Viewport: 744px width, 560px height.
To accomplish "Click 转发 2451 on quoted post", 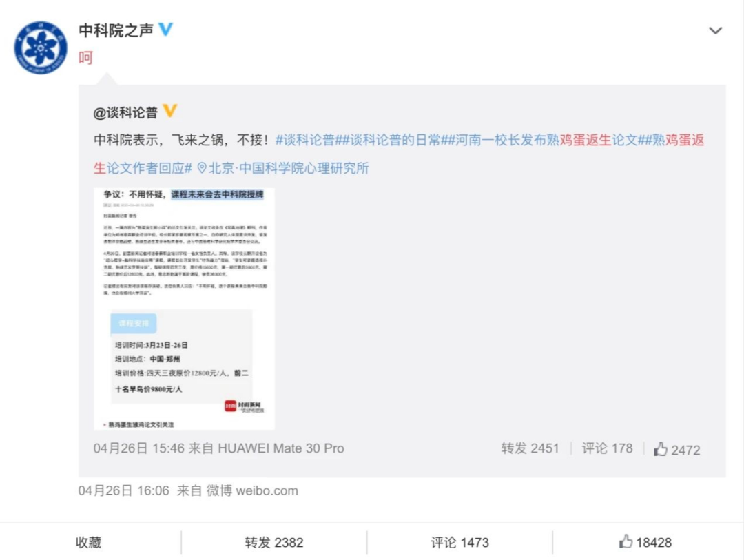I will click(x=530, y=448).
